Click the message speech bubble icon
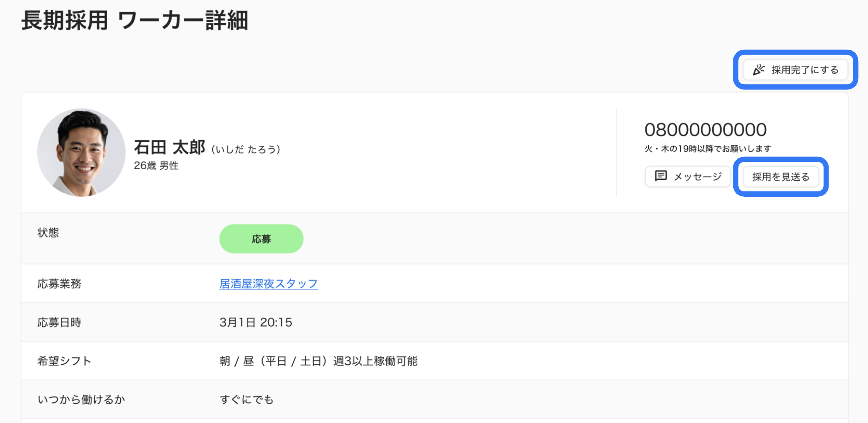The image size is (868, 423). 661,176
